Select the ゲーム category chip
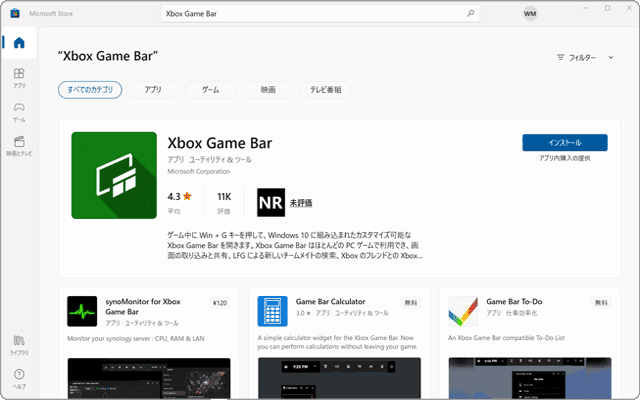The width and height of the screenshot is (640, 400). coord(210,90)
